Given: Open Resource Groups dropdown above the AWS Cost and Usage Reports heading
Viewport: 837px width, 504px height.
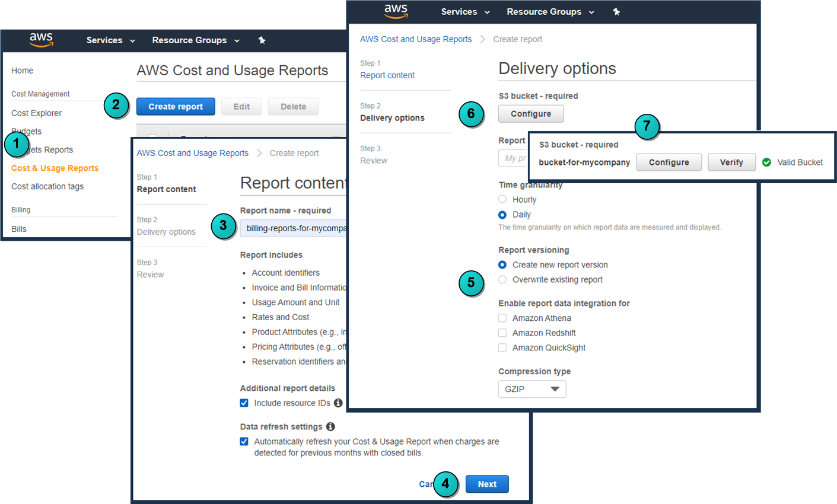Looking at the screenshot, I should [195, 40].
